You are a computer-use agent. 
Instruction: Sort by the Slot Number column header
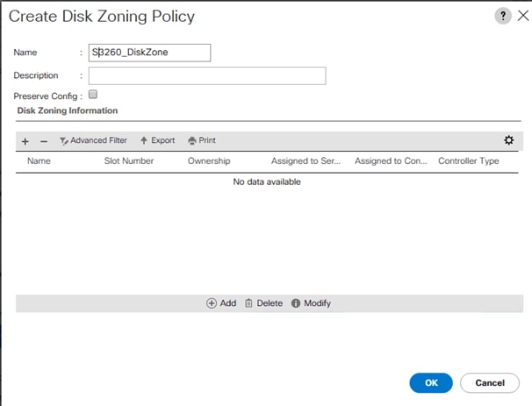click(129, 161)
